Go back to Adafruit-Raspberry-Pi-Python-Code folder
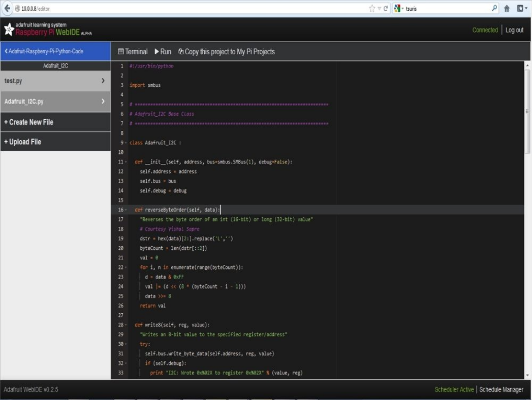 pos(55,51)
